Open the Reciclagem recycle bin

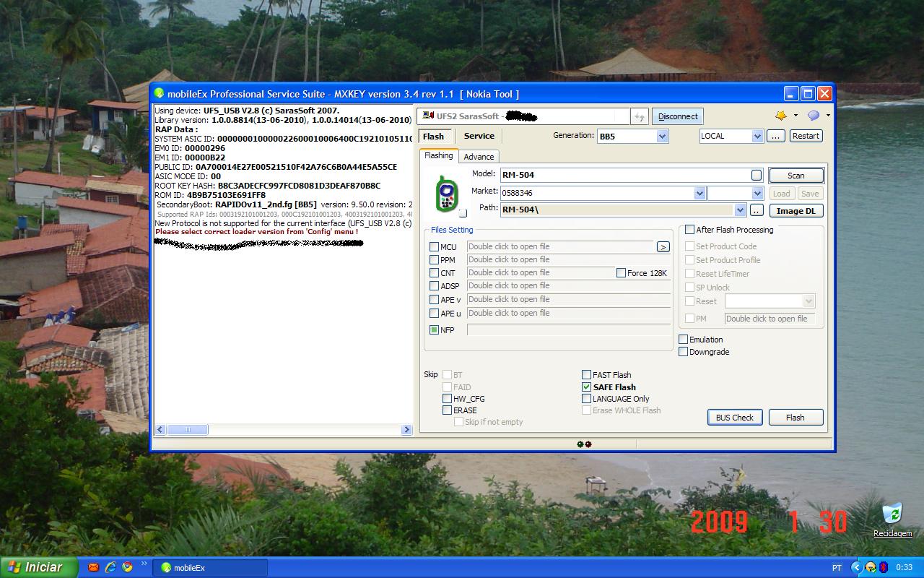(x=893, y=521)
